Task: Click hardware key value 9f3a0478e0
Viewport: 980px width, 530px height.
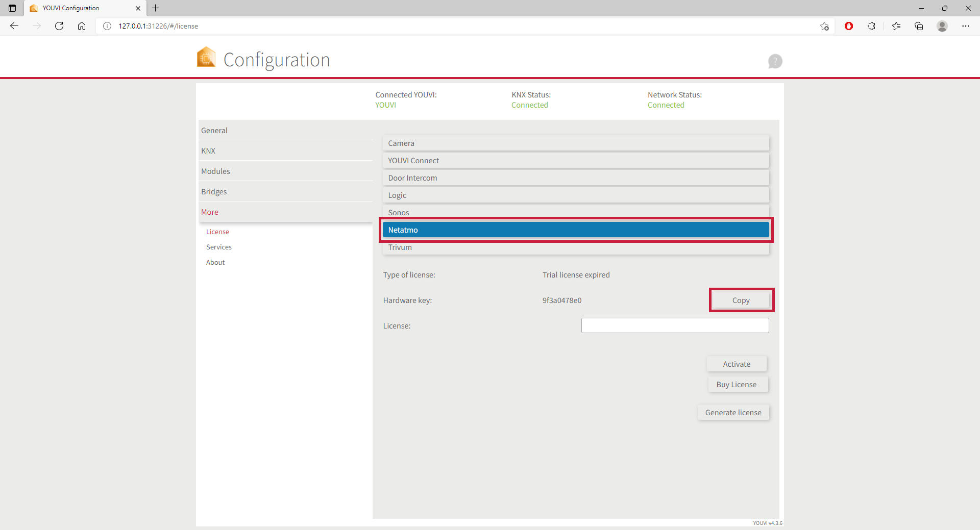Action: [x=562, y=300]
